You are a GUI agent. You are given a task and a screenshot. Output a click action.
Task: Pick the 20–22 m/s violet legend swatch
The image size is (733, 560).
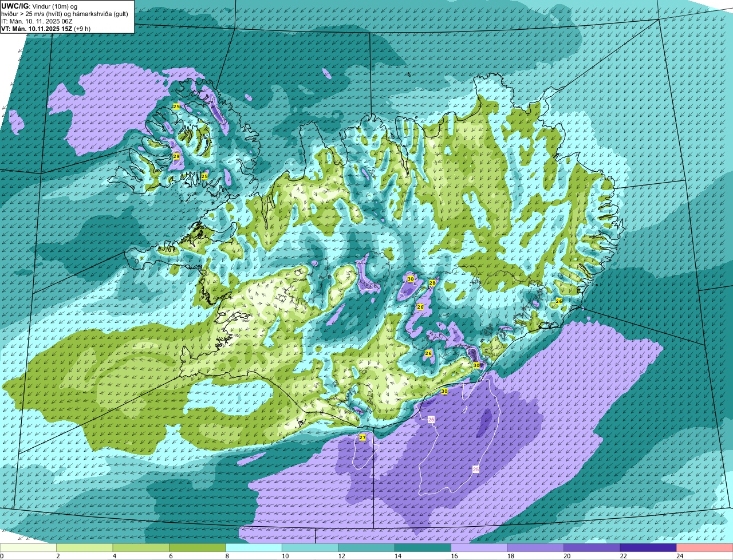pyautogui.click(x=592, y=548)
